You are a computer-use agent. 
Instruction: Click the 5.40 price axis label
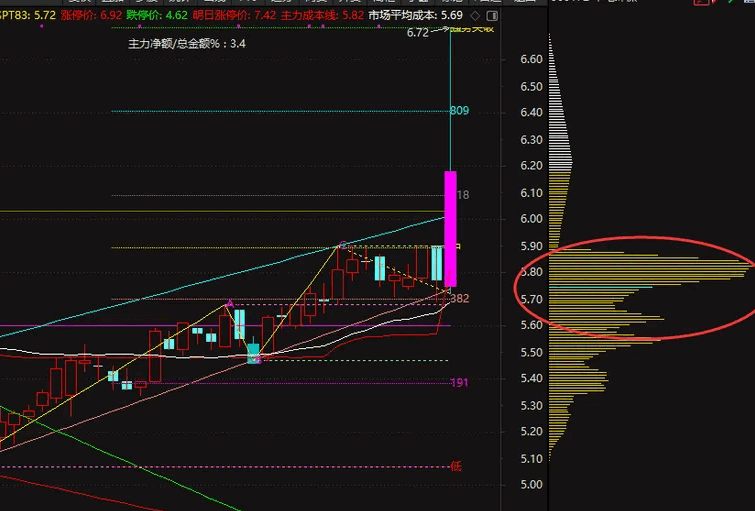532,378
